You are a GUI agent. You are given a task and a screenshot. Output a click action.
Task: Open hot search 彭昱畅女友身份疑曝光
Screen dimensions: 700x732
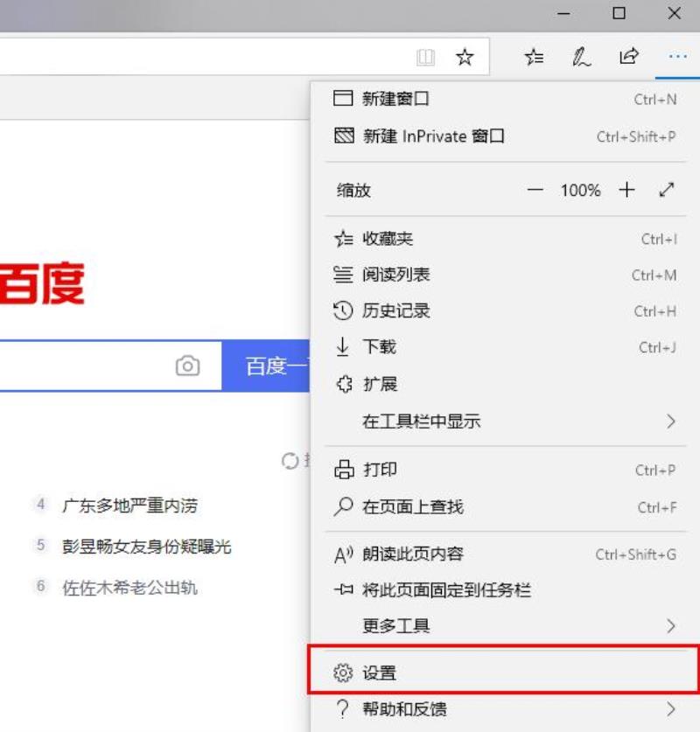pos(147,547)
